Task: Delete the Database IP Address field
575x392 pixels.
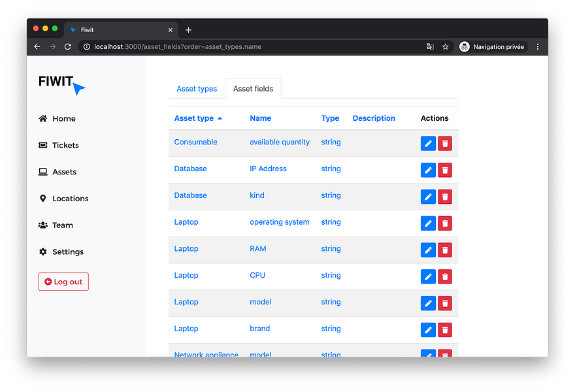Action: pos(445,170)
